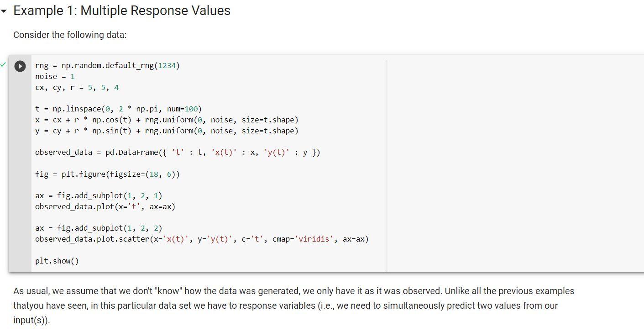Click the green executed-cell checkmark
This screenshot has width=644, height=332.
4,65
